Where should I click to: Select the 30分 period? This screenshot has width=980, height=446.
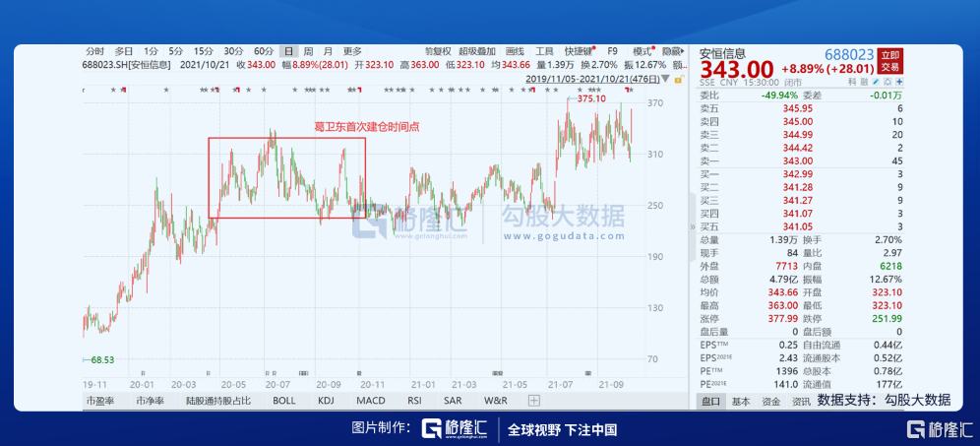pyautogui.click(x=233, y=51)
